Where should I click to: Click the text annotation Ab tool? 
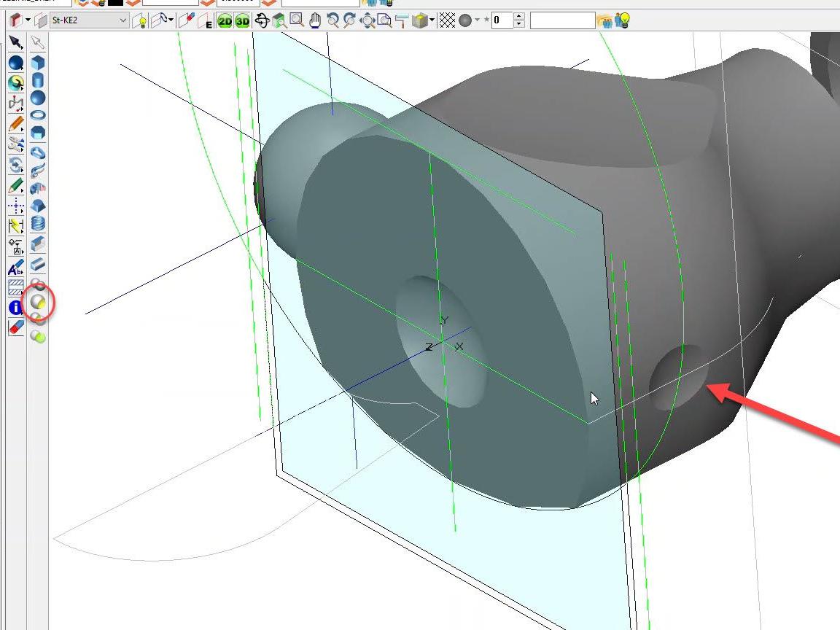coord(15,268)
